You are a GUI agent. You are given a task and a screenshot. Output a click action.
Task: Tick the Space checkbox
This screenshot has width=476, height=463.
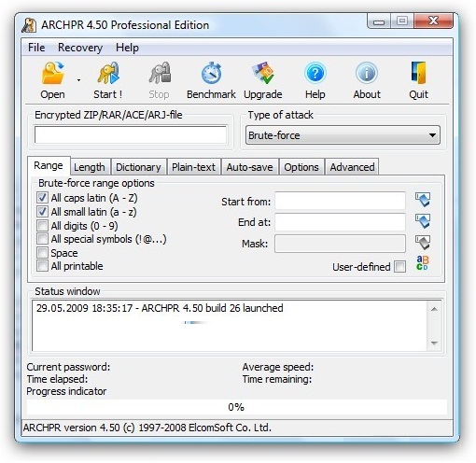pyautogui.click(x=42, y=253)
